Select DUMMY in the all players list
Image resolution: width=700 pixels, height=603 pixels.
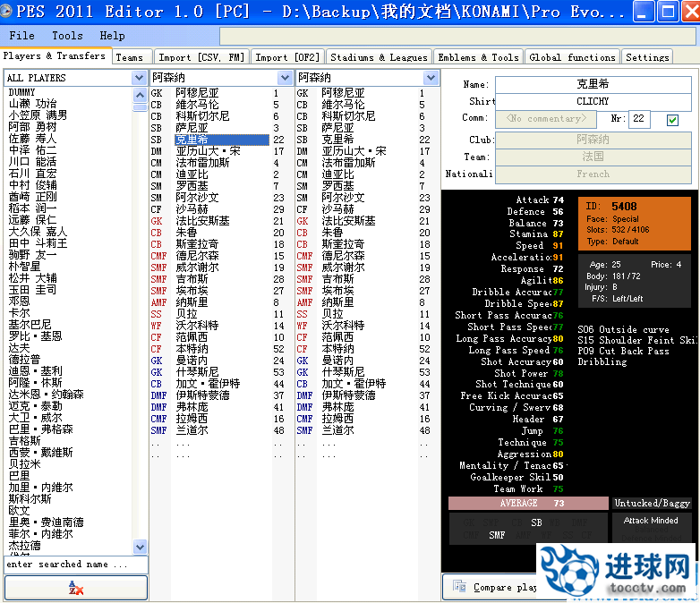pyautogui.click(x=21, y=92)
